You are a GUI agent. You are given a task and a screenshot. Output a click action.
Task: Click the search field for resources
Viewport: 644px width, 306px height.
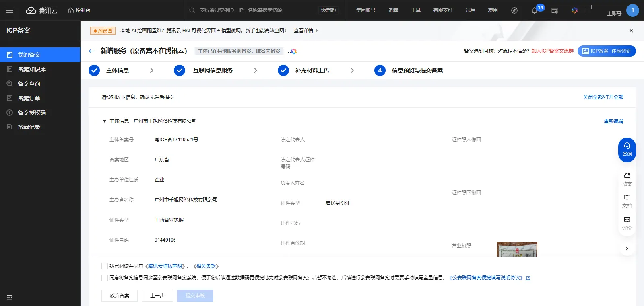[258, 10]
